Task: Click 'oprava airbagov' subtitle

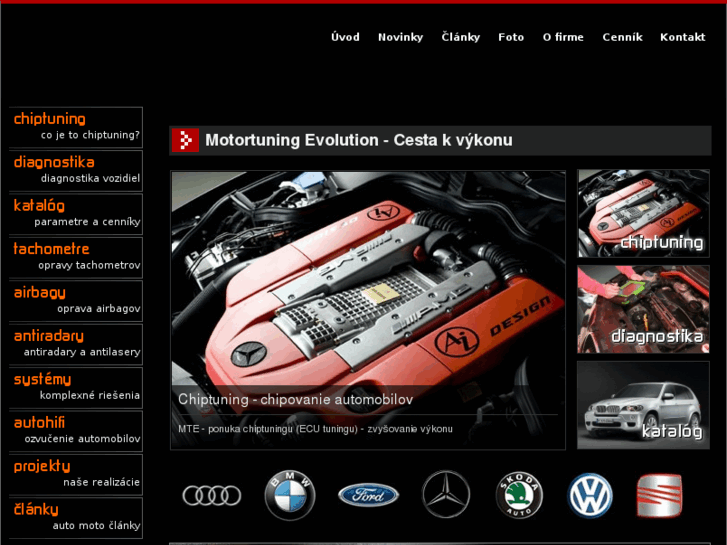Action: tap(99, 308)
